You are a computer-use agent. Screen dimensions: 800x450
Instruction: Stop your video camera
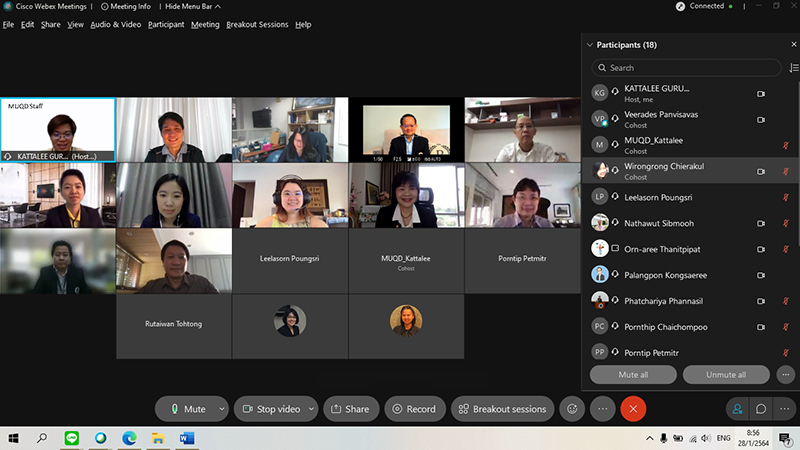271,409
